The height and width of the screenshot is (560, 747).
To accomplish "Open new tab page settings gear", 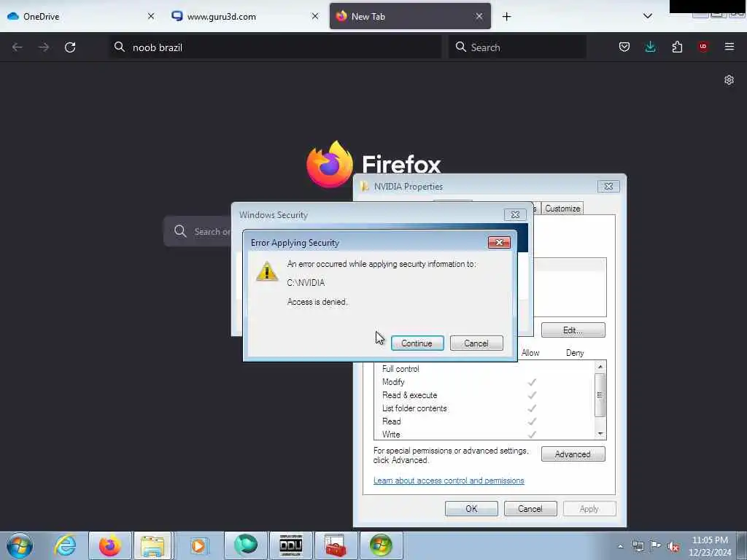I will (729, 80).
